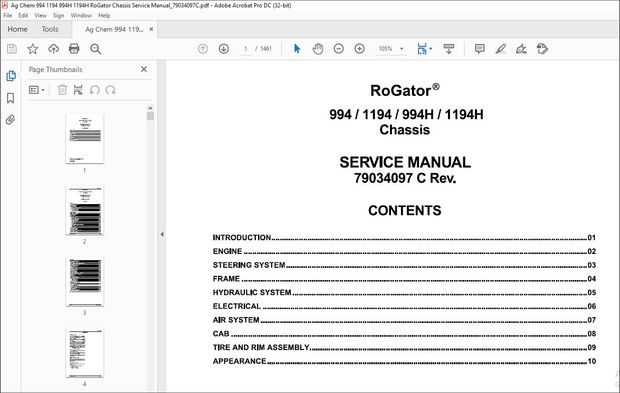Click the upload to cloud icon
The height and width of the screenshot is (393, 620).
(x=53, y=49)
